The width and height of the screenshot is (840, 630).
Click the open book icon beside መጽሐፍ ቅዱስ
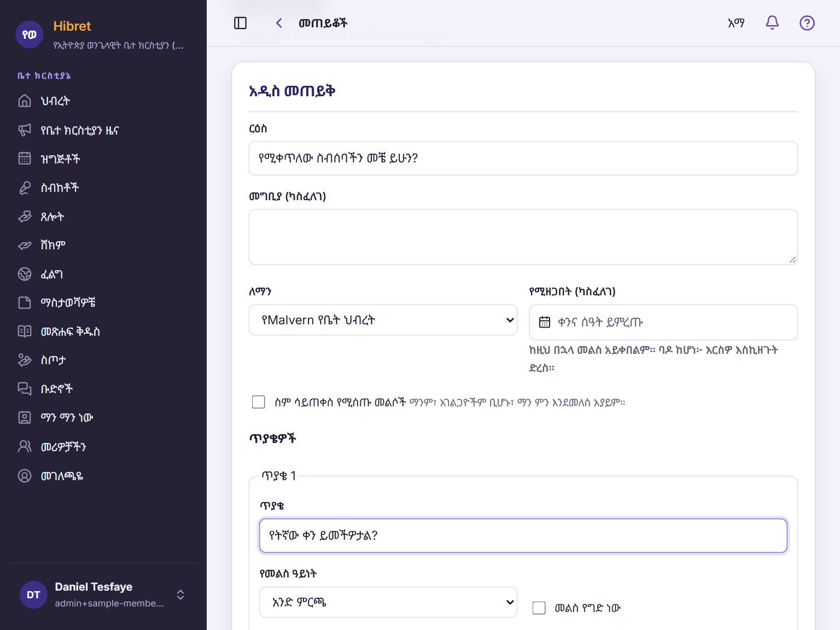click(25, 331)
